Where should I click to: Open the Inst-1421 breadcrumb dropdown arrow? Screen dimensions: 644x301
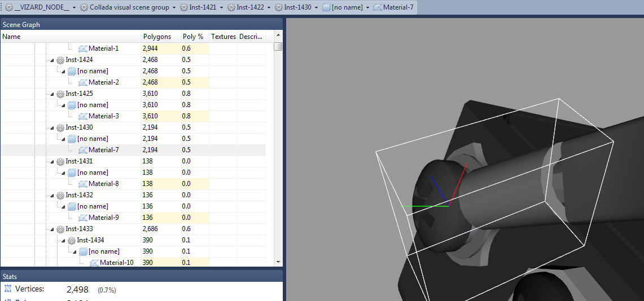coord(221,8)
